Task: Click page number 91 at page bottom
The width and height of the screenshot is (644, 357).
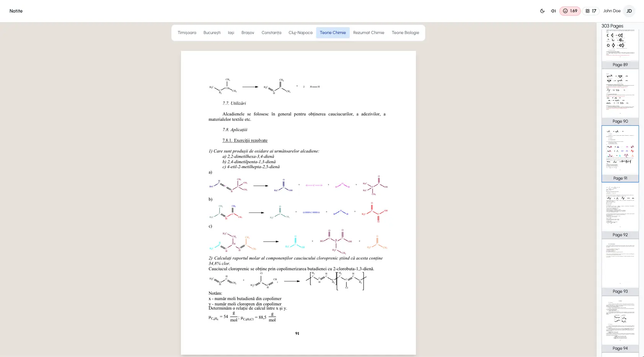Action: [x=297, y=333]
